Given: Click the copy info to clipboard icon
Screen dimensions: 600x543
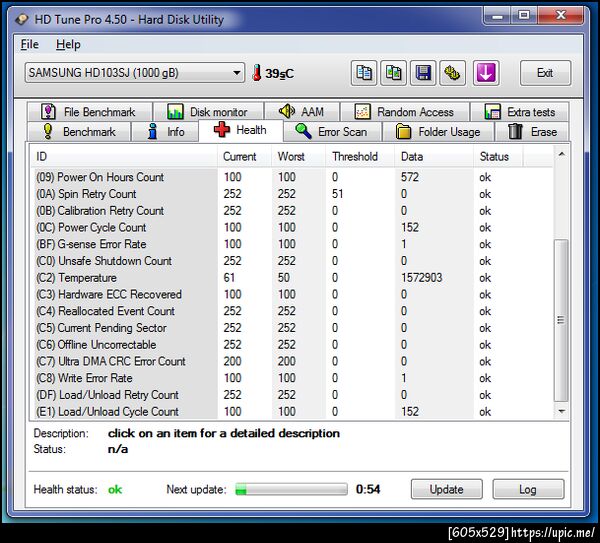Looking at the screenshot, I should pyautogui.click(x=364, y=73).
